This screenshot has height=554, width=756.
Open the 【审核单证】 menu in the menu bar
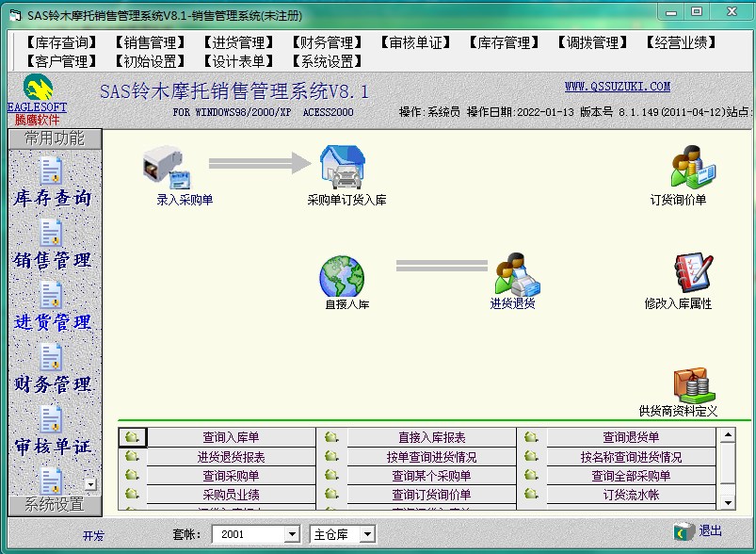pyautogui.click(x=415, y=43)
